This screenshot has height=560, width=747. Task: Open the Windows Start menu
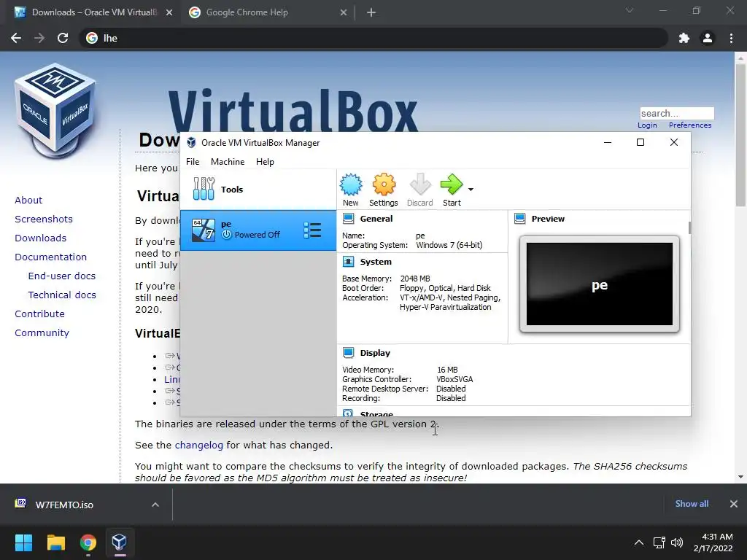pos(23,542)
